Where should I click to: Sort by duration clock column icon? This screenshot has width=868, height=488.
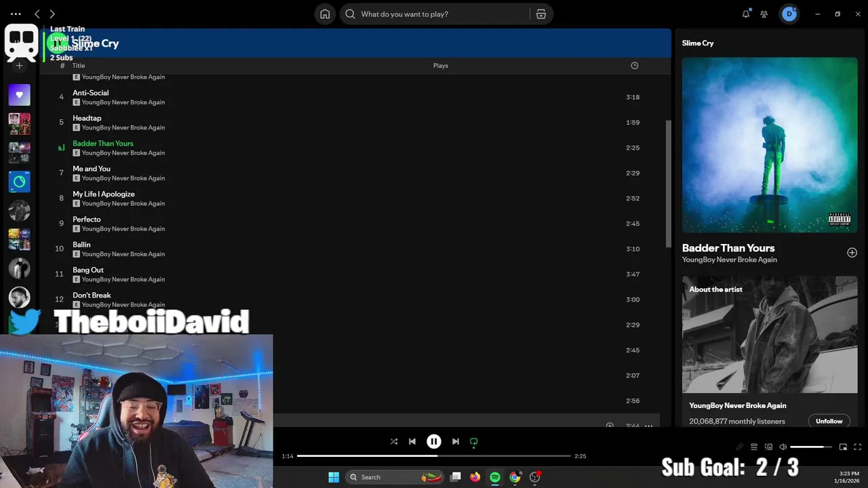[635, 66]
